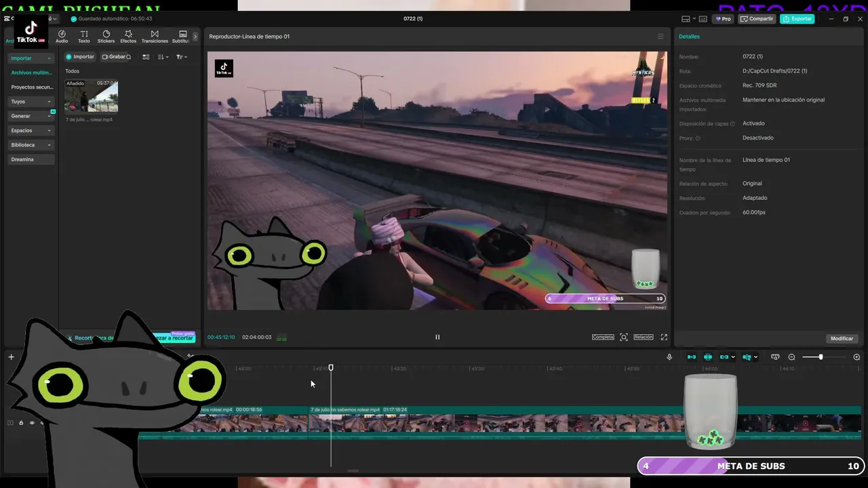Screen dimensions: 868x488
Task: Click the 'Guardado automático' save status
Action: [x=111, y=19]
